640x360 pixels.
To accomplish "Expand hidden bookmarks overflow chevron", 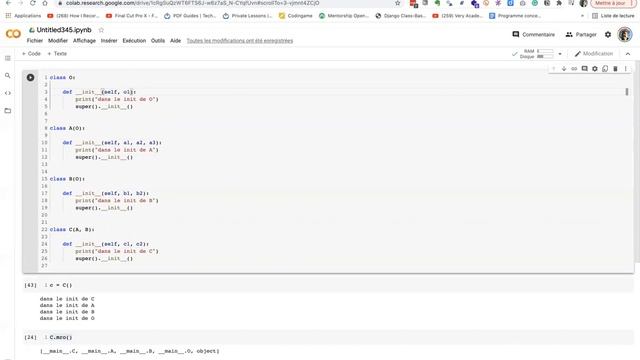I will tap(582, 16).
